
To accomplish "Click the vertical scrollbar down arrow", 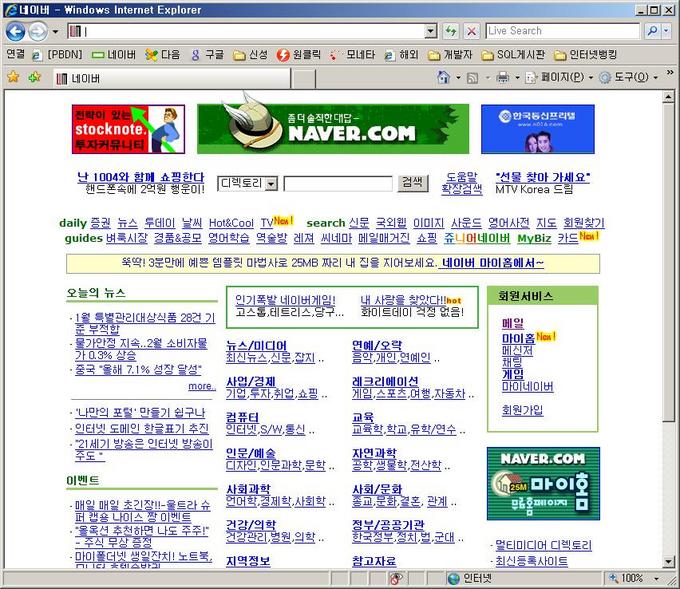I will (x=668, y=562).
